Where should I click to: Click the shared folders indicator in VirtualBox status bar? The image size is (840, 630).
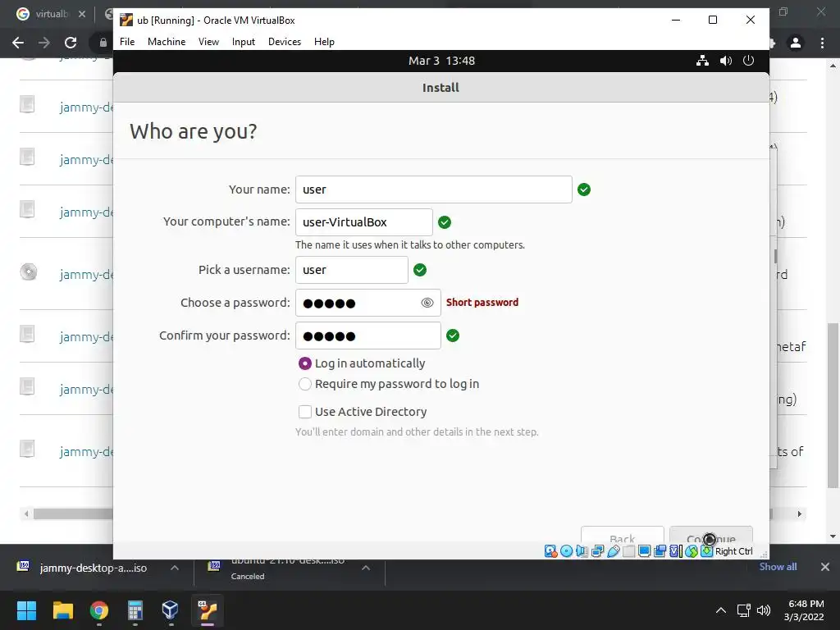[x=629, y=551]
